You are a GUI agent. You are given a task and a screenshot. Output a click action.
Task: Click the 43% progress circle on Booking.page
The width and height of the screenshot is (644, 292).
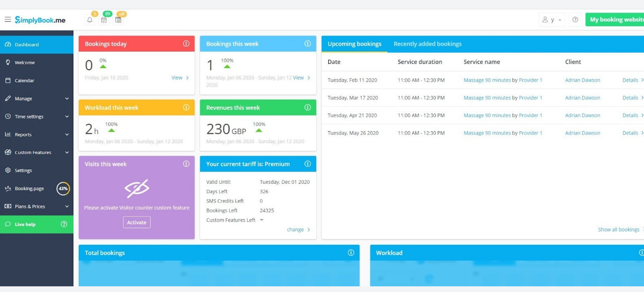click(63, 189)
